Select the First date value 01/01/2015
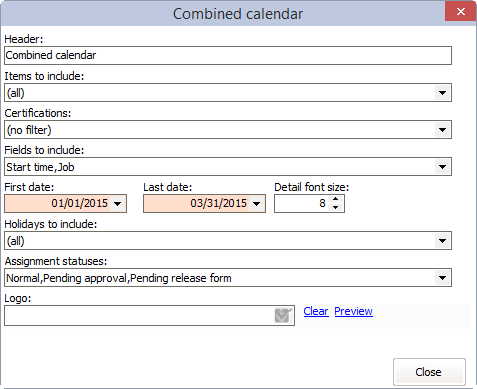This screenshot has width=477, height=389. [x=79, y=203]
